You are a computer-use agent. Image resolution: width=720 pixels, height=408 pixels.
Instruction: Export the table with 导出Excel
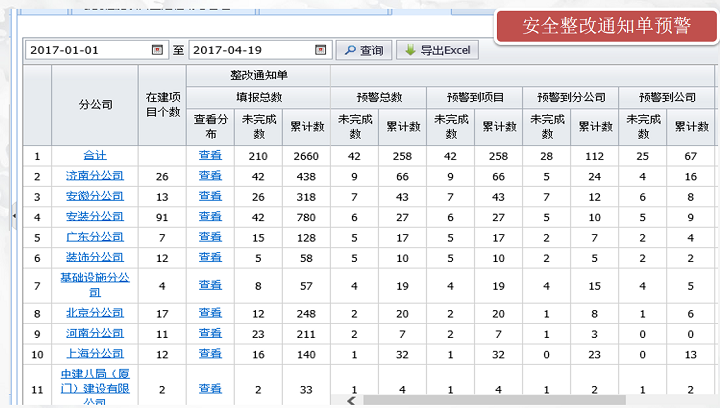[x=438, y=50]
